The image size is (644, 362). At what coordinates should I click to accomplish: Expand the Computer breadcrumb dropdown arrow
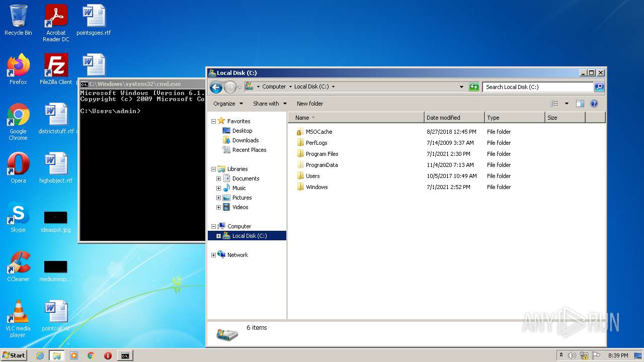(x=290, y=86)
